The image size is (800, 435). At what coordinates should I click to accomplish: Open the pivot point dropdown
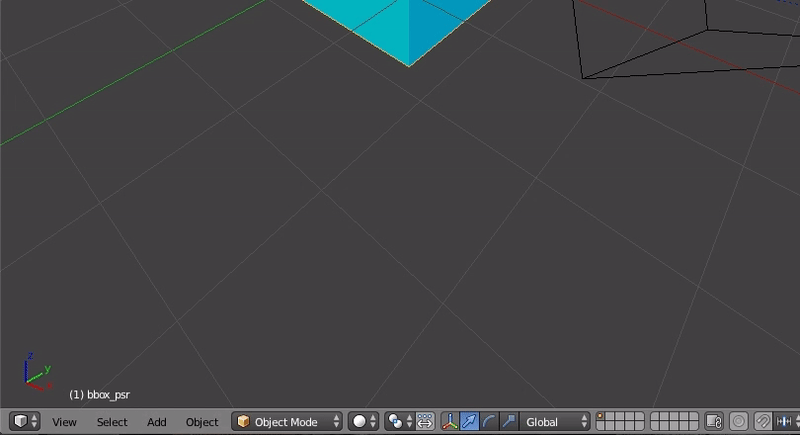[399, 422]
